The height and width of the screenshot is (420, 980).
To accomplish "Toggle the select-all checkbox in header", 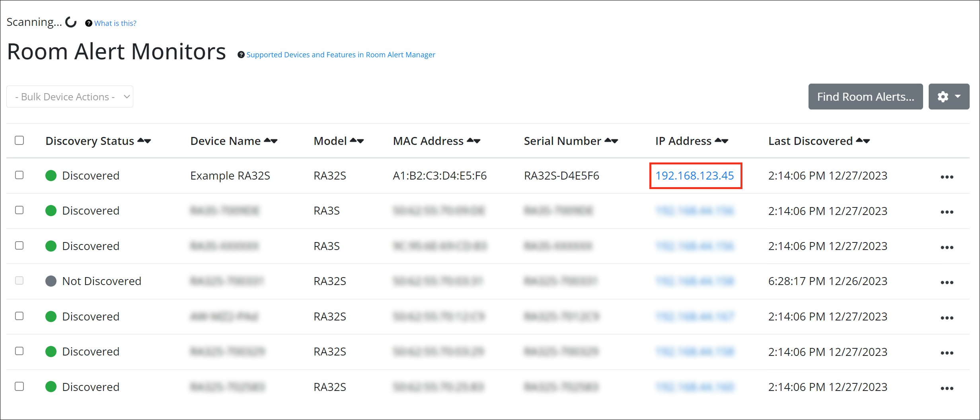I will (19, 141).
